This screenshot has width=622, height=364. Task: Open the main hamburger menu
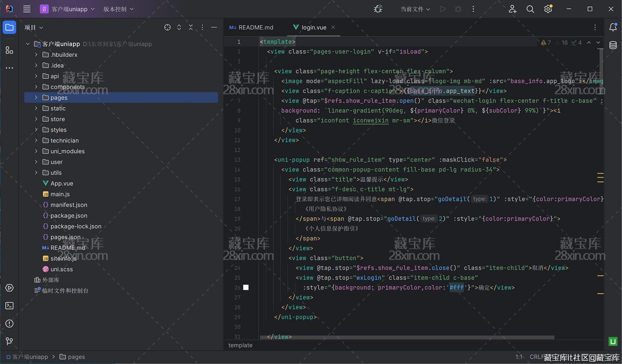click(27, 9)
